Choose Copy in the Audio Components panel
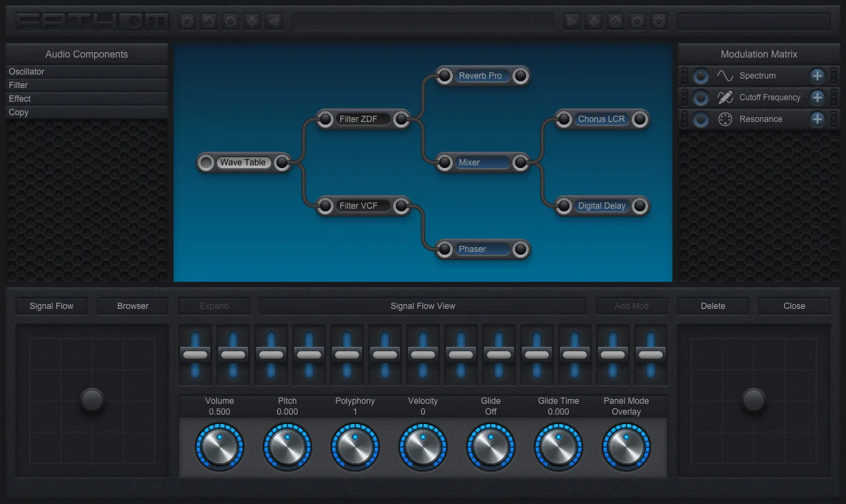846x504 pixels. [x=87, y=112]
